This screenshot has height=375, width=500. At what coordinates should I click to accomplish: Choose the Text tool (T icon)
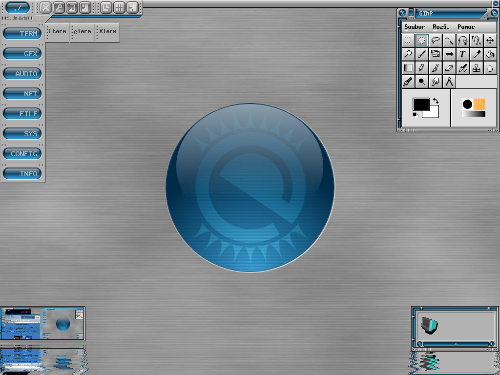(x=463, y=54)
